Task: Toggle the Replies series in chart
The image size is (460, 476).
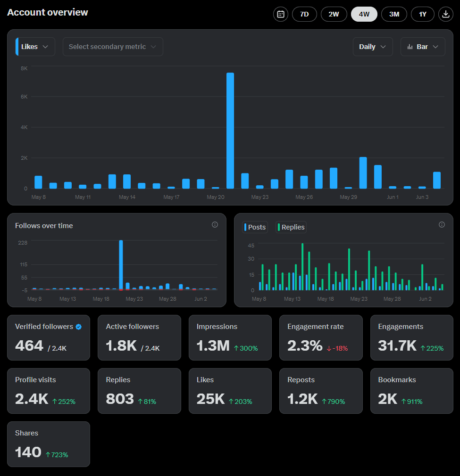Action: tap(291, 227)
